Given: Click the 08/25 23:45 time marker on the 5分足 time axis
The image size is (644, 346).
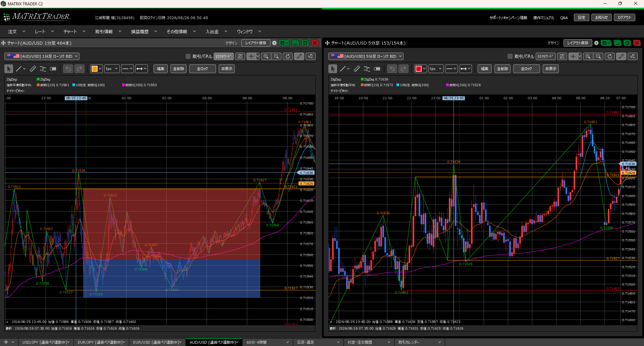Looking at the screenshot, I should (453, 98).
